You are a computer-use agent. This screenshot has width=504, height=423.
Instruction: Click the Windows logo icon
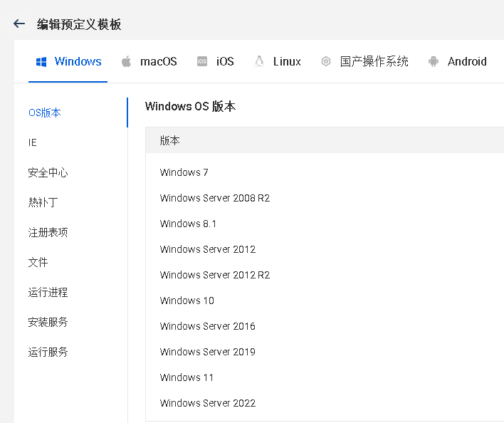[41, 62]
